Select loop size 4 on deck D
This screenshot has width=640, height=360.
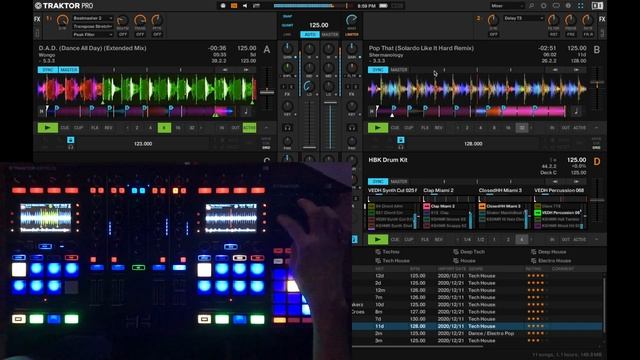(521, 239)
